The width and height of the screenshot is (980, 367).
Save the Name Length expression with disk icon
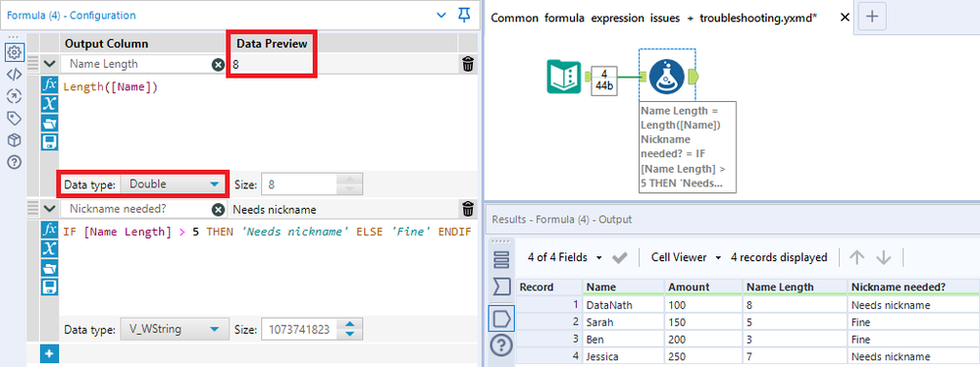(49, 142)
